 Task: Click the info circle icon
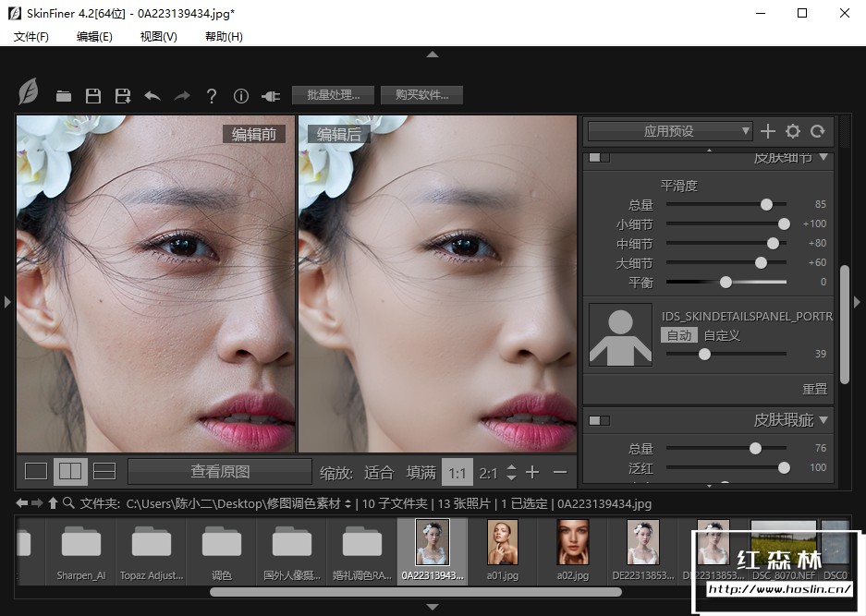point(241,96)
